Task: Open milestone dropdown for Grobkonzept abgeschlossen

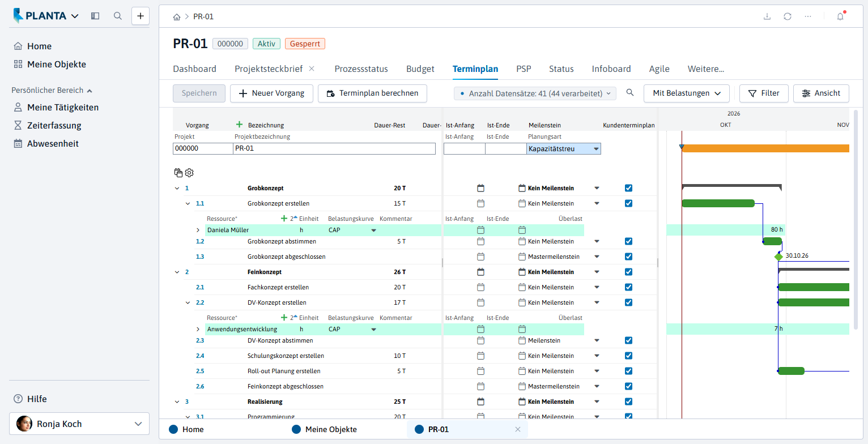Action: point(596,257)
